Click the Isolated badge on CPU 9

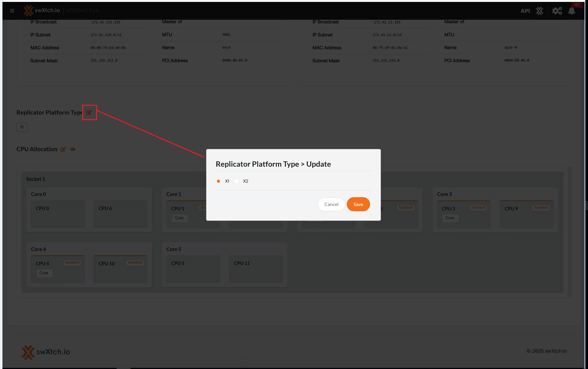click(x=541, y=207)
